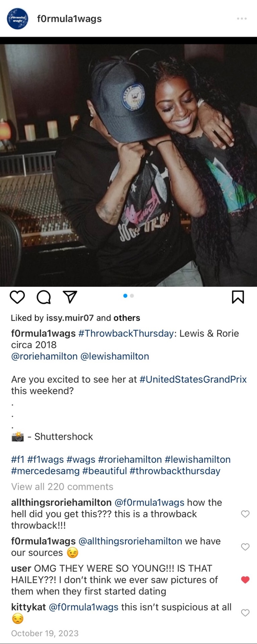The height and width of the screenshot is (644, 257).
Task: Save post with bookmark icon
Action: click(x=238, y=297)
